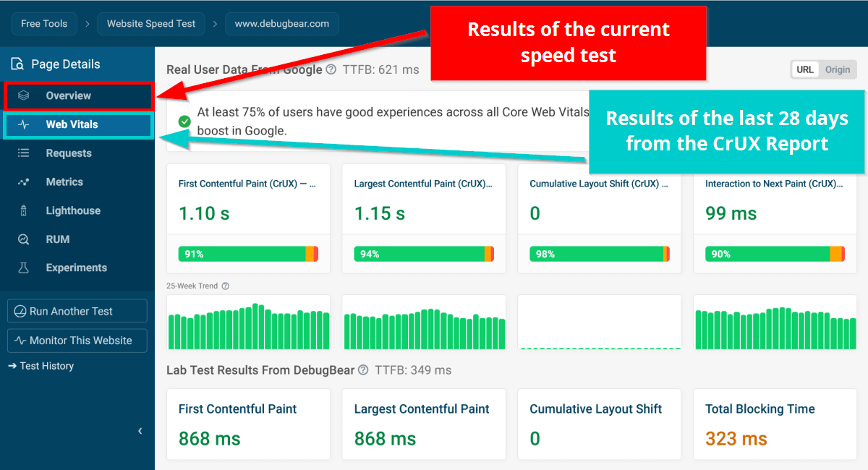
Task: Click the Lighthouse tower icon
Action: [x=24, y=211]
